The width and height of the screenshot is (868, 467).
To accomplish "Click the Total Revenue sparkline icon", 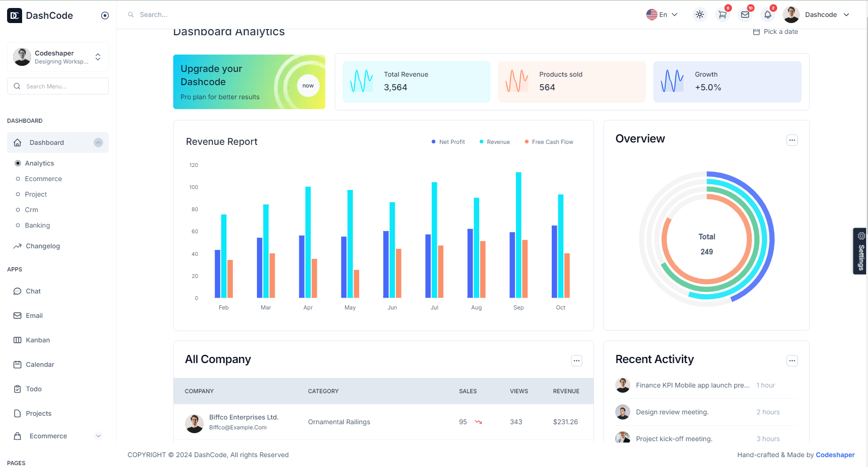I will click(362, 81).
